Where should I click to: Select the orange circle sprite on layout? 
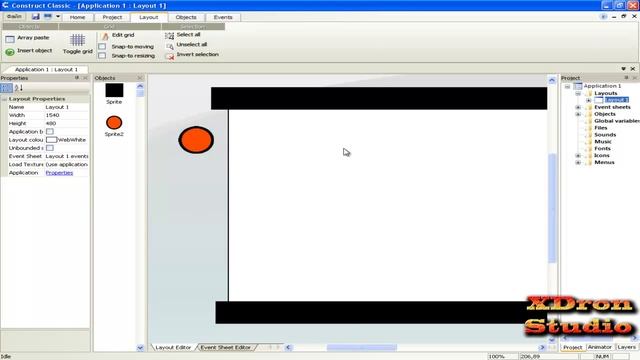[196, 140]
